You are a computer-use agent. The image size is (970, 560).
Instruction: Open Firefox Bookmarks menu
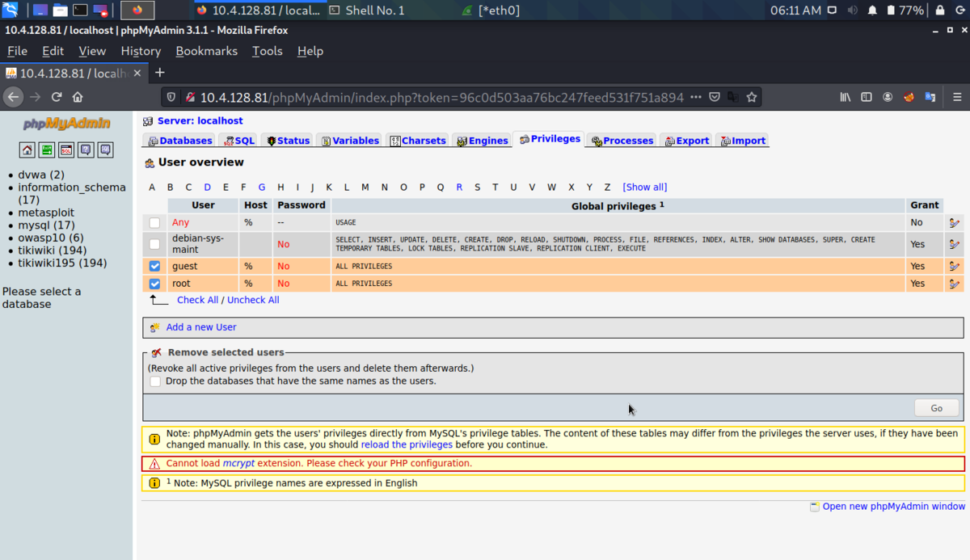click(206, 51)
